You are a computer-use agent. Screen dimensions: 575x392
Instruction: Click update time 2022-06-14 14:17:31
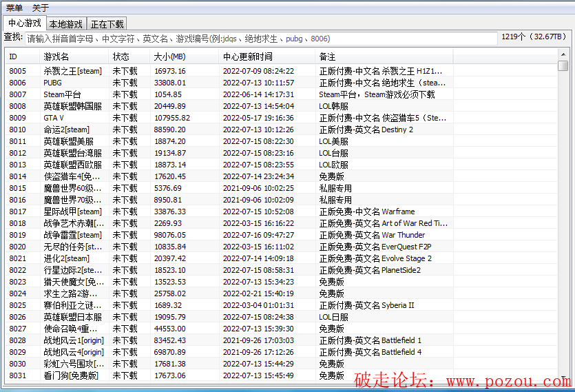pyautogui.click(x=258, y=94)
